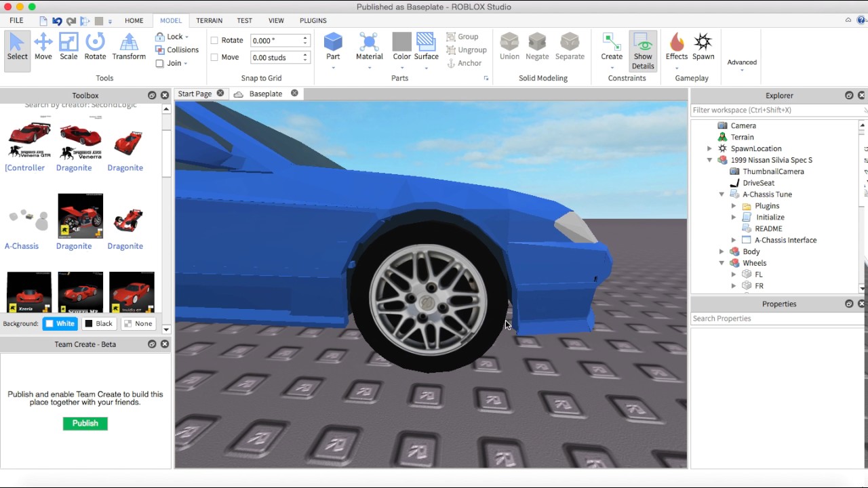
Task: Open the Material picker
Action: [369, 47]
